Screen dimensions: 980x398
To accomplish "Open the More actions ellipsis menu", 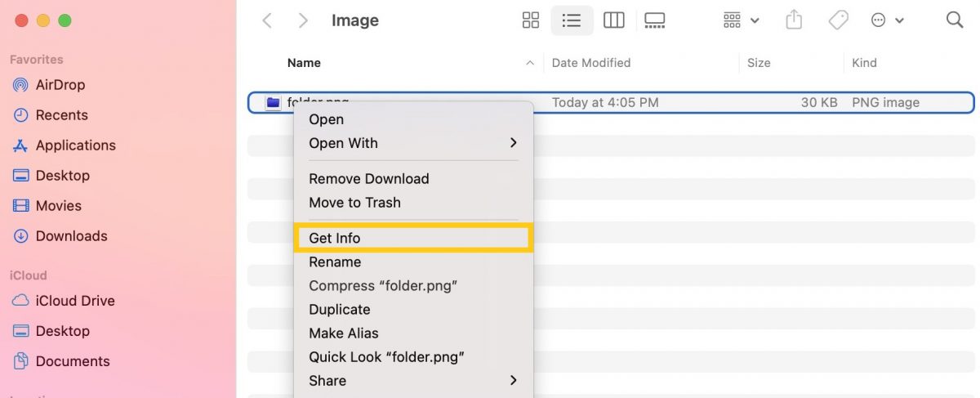I will tap(887, 20).
